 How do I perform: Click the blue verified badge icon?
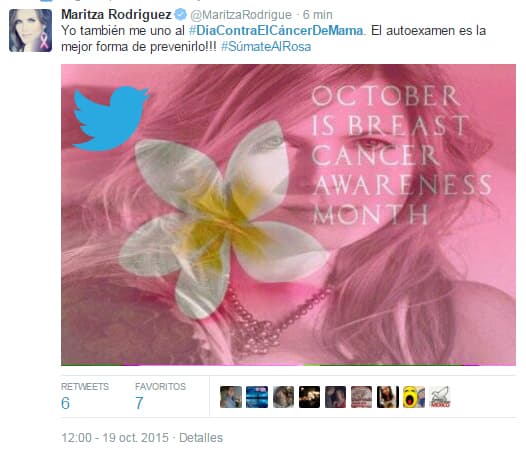tap(181, 14)
